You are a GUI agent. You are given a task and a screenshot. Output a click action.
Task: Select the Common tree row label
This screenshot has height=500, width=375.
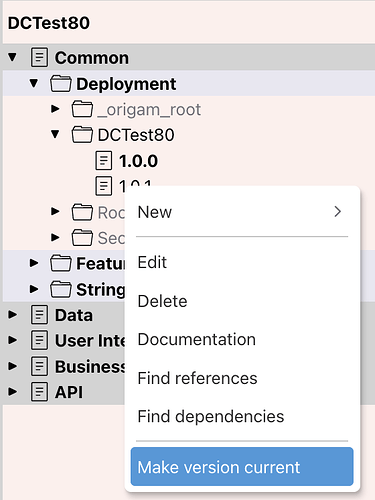[92, 58]
